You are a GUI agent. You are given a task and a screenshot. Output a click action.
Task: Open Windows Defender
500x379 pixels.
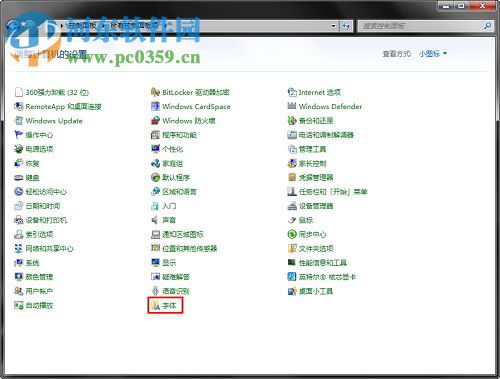click(325, 107)
